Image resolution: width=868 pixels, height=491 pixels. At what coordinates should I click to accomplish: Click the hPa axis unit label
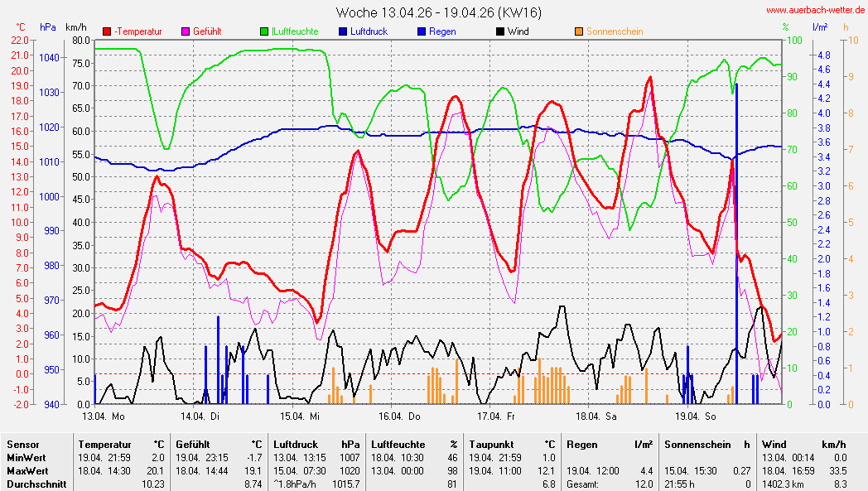point(48,27)
